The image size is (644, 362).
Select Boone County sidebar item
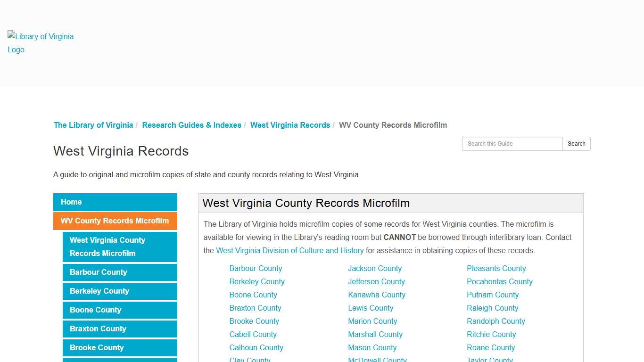95,310
